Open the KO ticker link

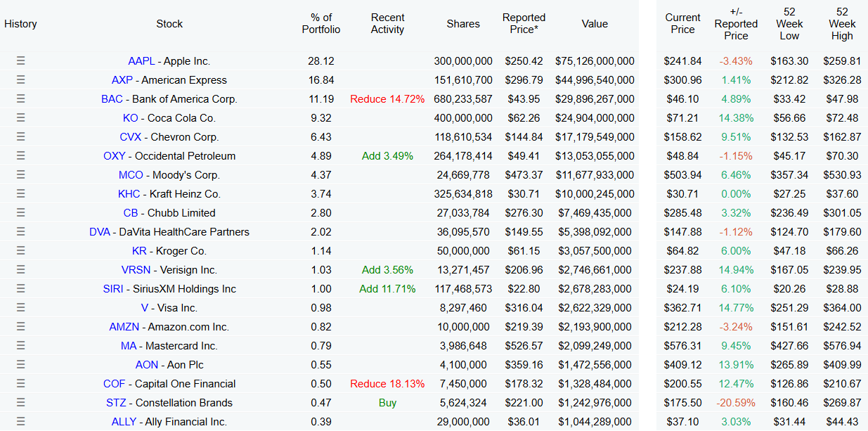click(131, 118)
